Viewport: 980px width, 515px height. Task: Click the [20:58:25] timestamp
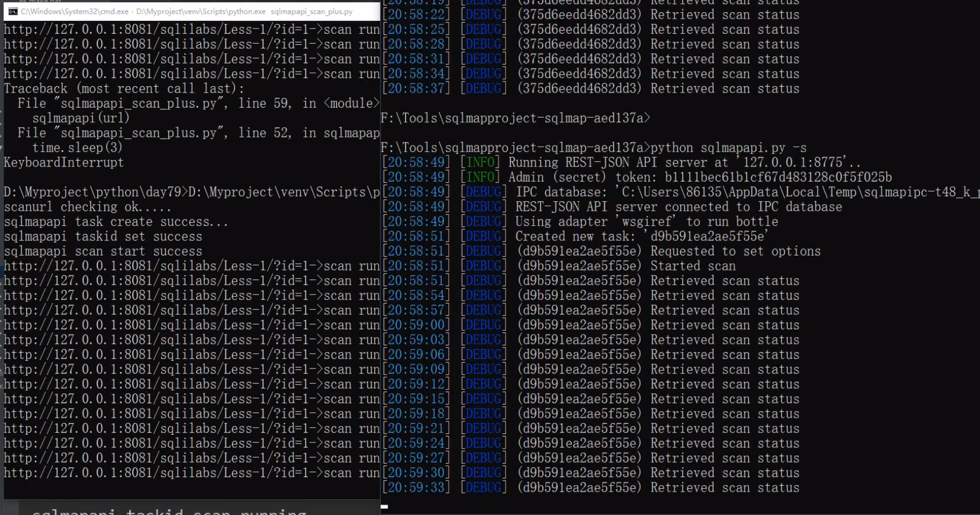(416, 29)
